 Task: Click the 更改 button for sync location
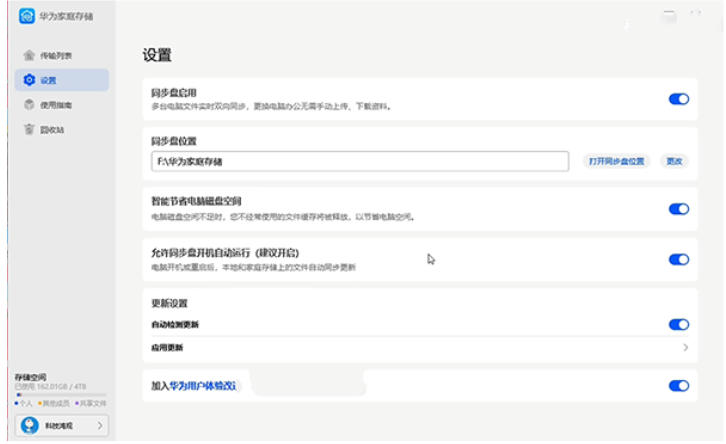tap(675, 161)
